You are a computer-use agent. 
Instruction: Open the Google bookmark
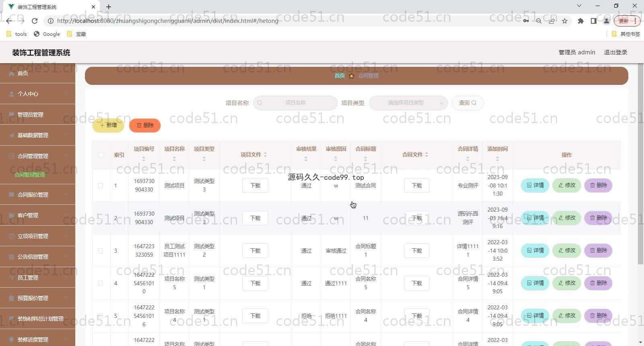[x=47, y=34]
